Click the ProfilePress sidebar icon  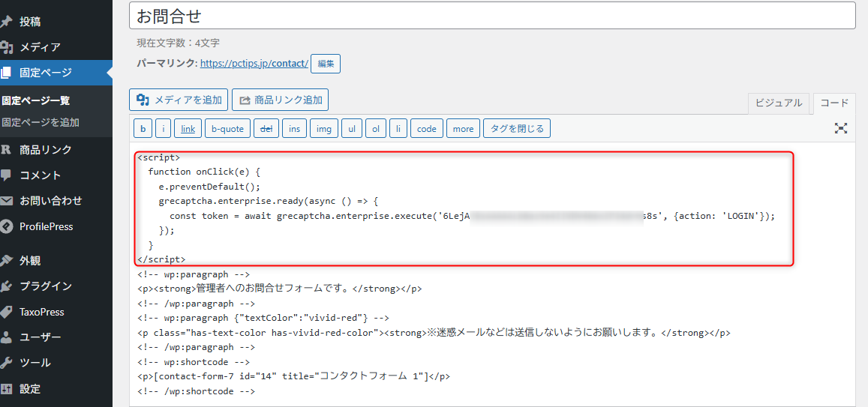point(7,226)
